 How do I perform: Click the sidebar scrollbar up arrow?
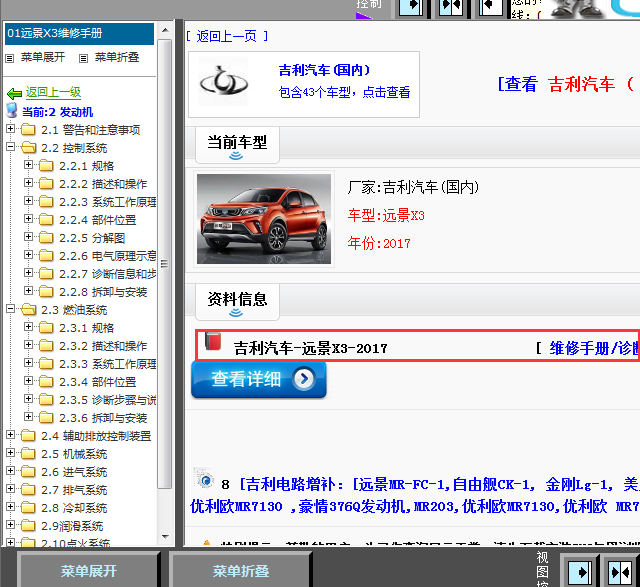pyautogui.click(x=165, y=30)
